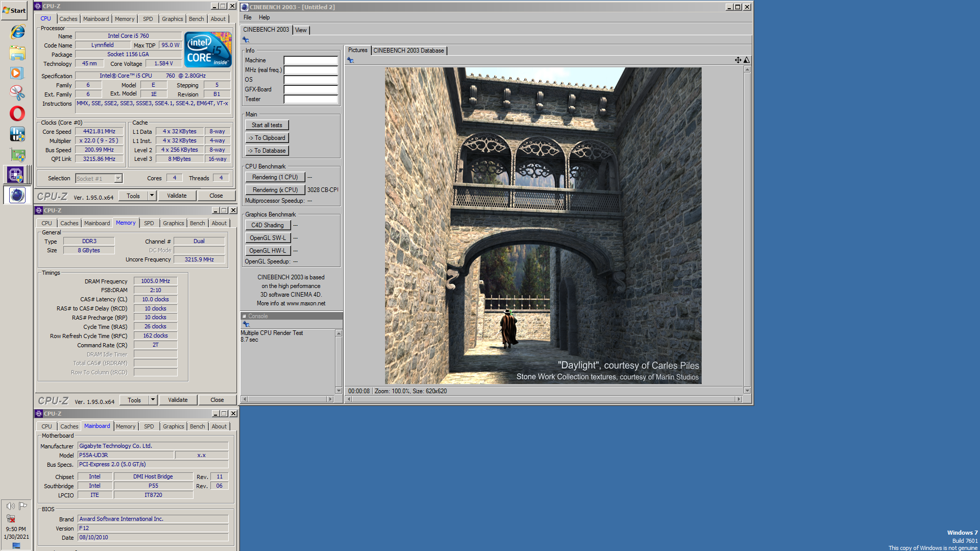Open Caches tab in top CPU-Z window

click(x=68, y=19)
